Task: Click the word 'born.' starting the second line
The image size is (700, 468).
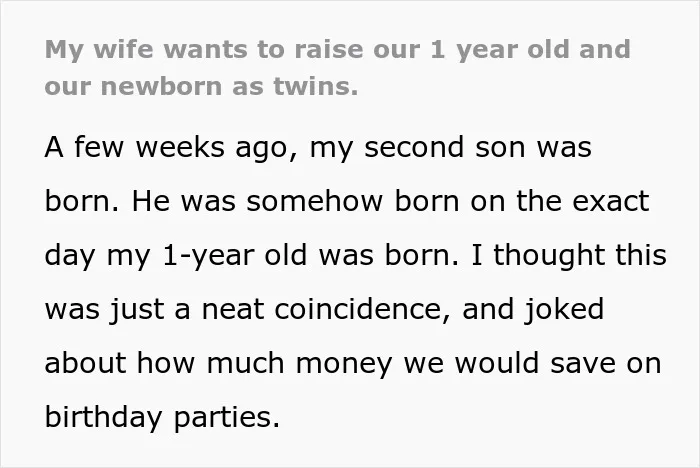Action: pyautogui.click(x=82, y=201)
